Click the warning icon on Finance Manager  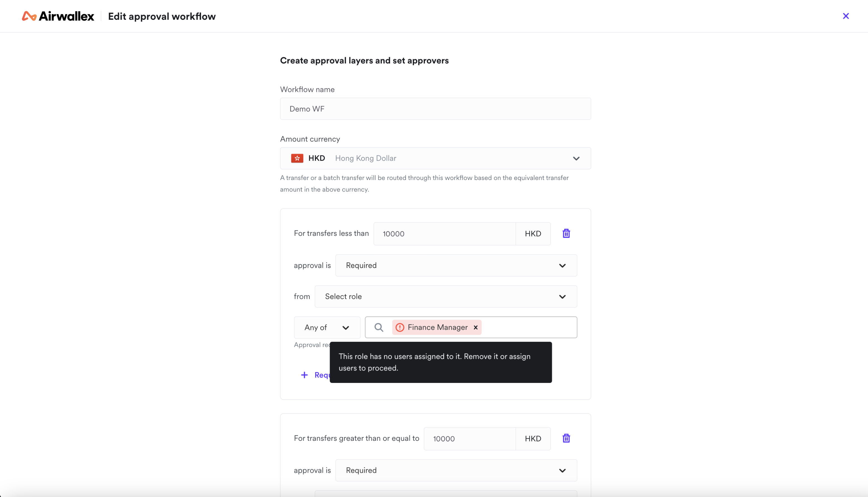[400, 328]
